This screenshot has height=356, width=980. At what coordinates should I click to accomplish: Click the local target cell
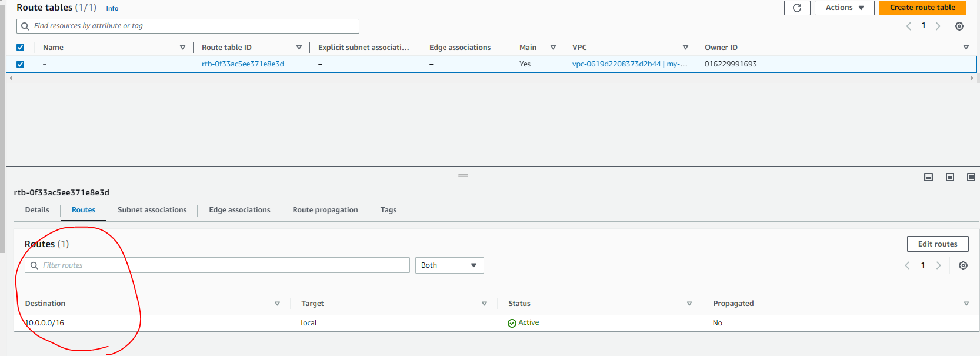[309, 323]
